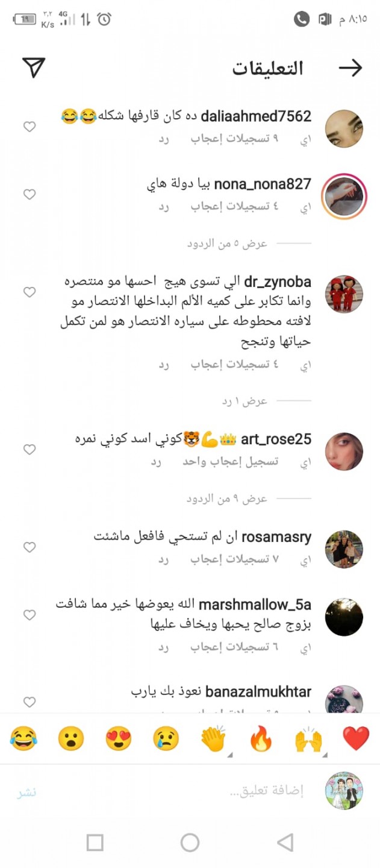Insert the clapping hands emoji
Image resolution: width=380 pixels, height=868 pixels.
[x=213, y=738]
